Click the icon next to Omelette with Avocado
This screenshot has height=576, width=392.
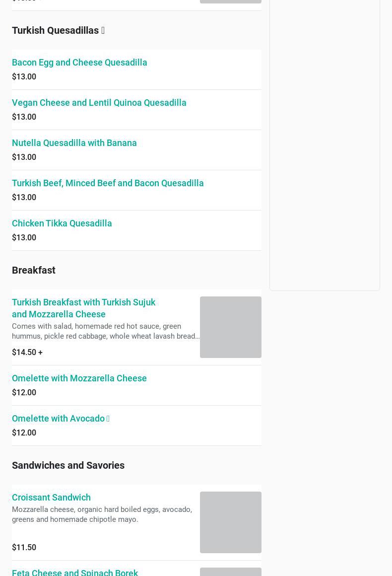coord(108,419)
